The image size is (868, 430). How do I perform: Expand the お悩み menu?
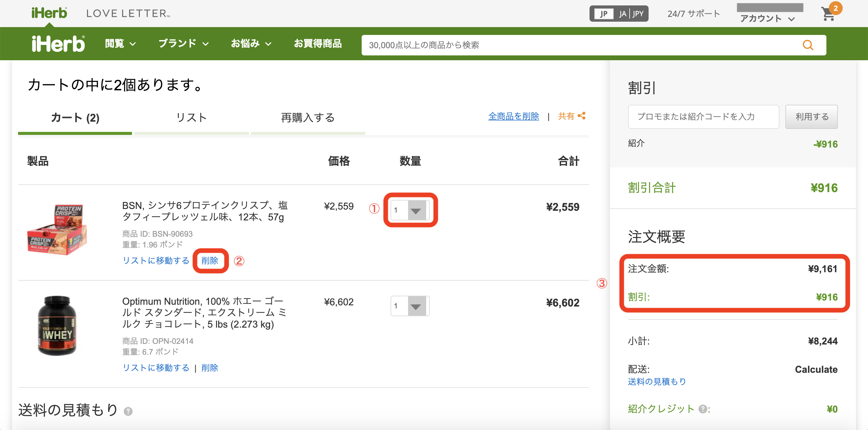point(251,44)
